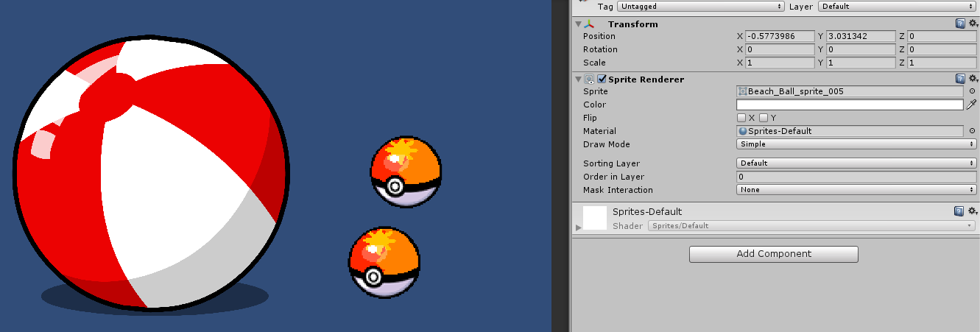The width and height of the screenshot is (980, 332).
Task: Click the Sprite field text Beach_Ball_sprite_005
Action: click(x=795, y=91)
